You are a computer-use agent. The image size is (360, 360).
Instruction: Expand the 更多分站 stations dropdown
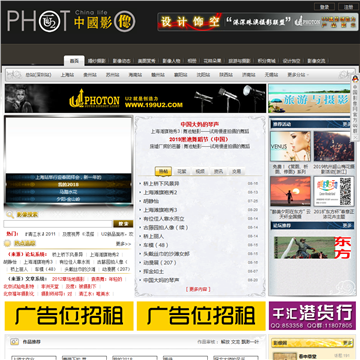click(x=298, y=75)
